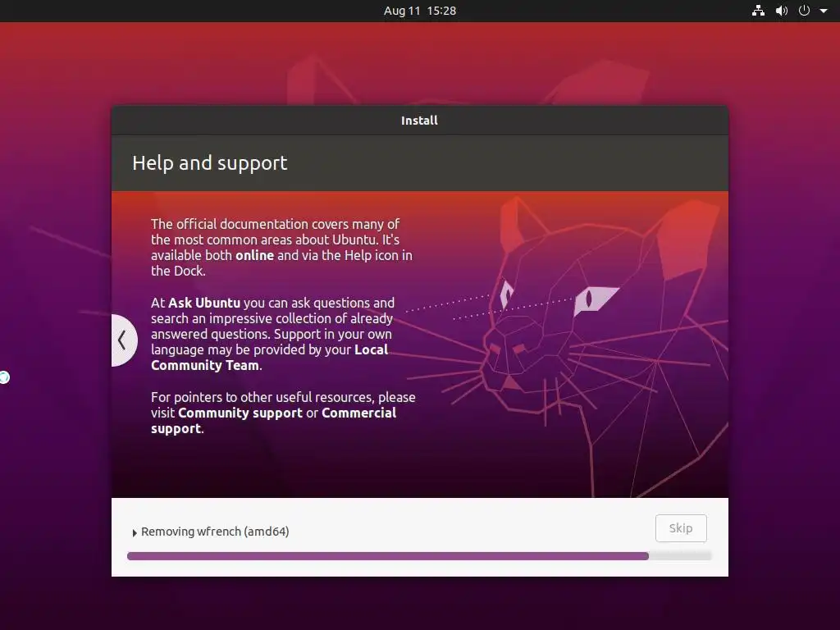840x630 pixels.
Task: Open the clock showing Aug 11 15:28
Action: coord(420,11)
